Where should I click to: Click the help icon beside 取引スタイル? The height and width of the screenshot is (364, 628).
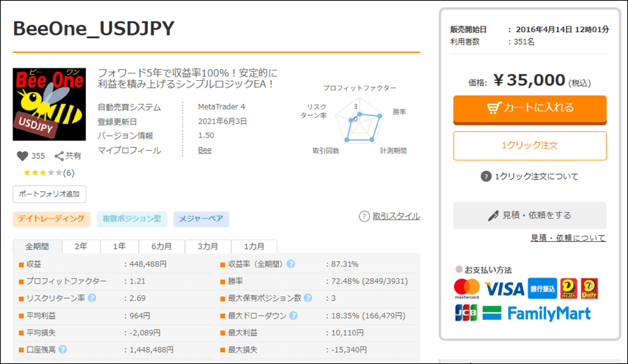[364, 216]
